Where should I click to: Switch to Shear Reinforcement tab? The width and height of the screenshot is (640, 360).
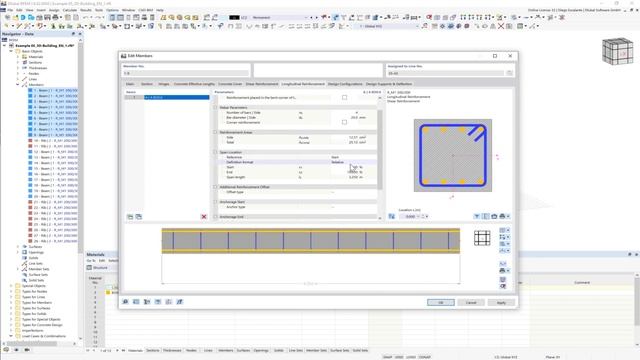[262, 84]
